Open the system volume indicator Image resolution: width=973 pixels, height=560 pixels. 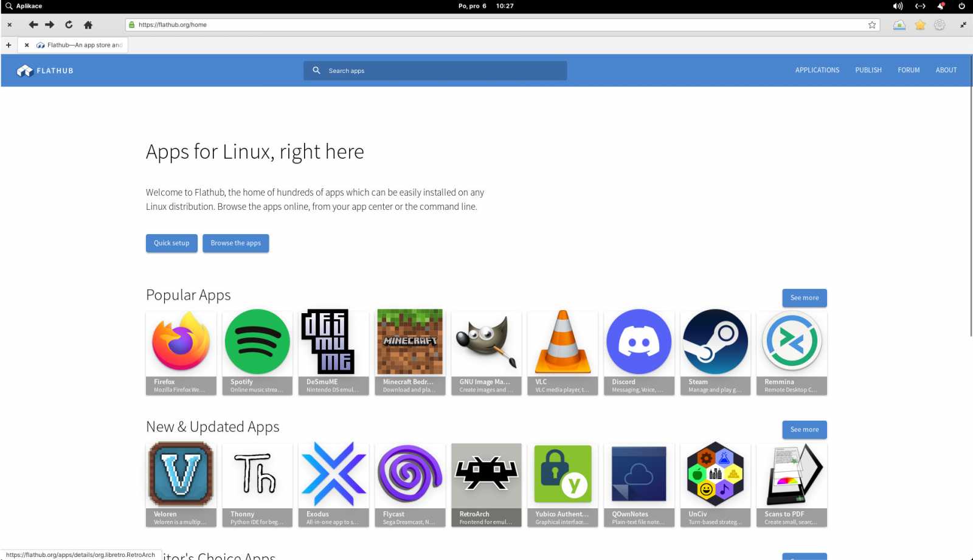click(898, 6)
